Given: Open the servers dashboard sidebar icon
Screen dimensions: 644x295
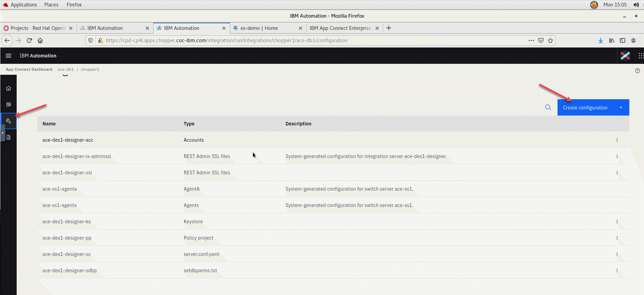Looking at the screenshot, I should pos(9,105).
